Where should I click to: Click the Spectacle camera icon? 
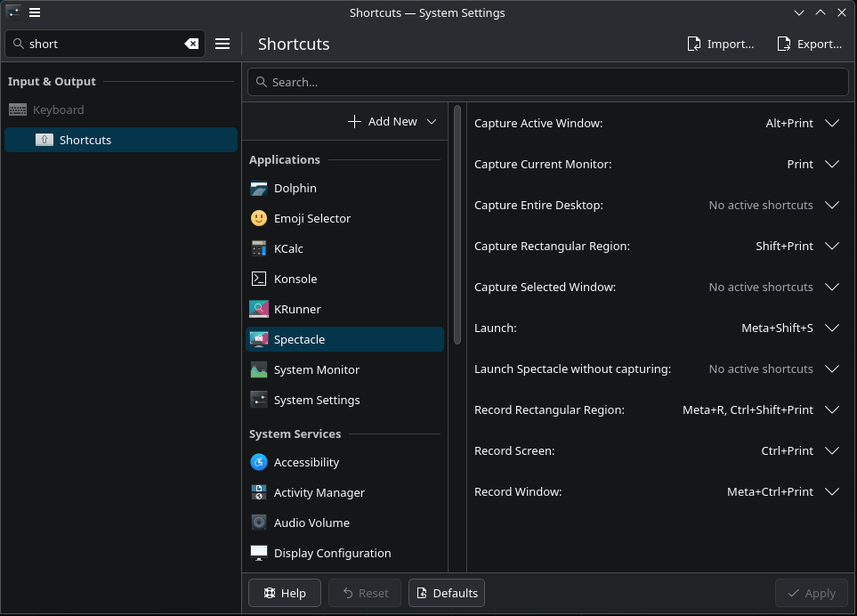click(x=258, y=339)
